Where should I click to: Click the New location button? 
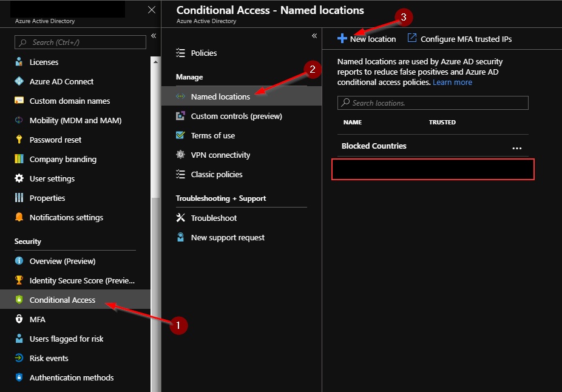click(367, 39)
